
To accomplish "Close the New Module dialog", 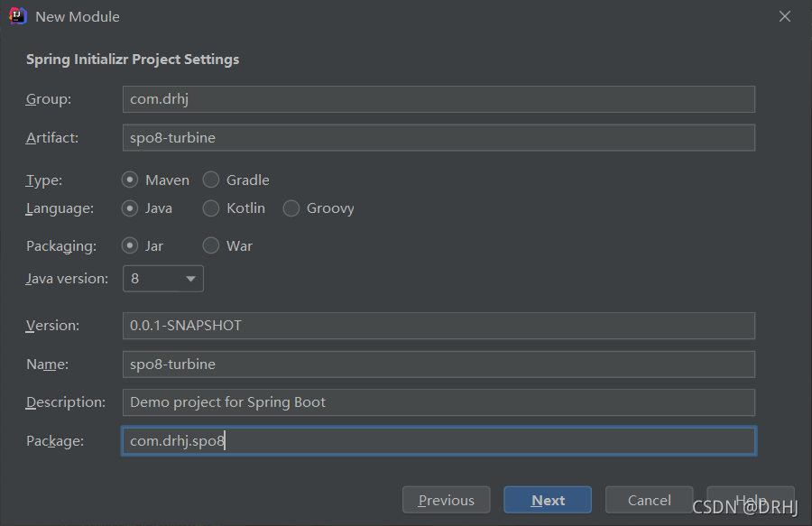I will pyautogui.click(x=785, y=16).
